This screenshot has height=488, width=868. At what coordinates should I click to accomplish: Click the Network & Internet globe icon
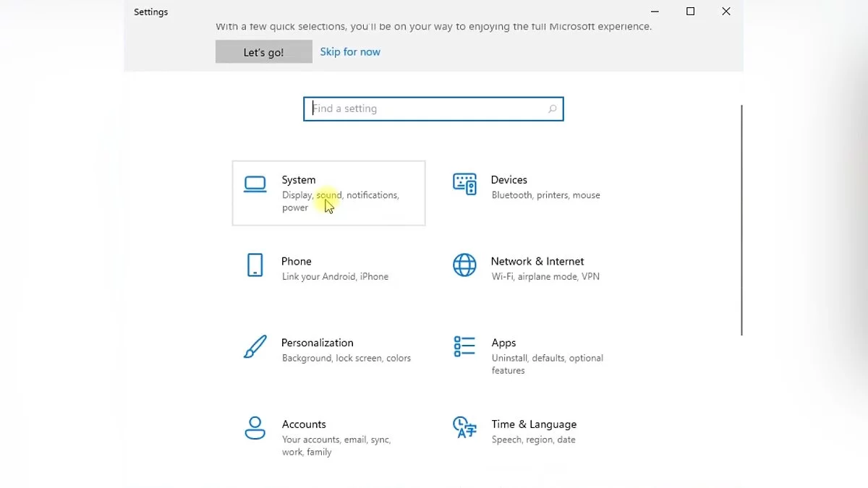pos(464,265)
